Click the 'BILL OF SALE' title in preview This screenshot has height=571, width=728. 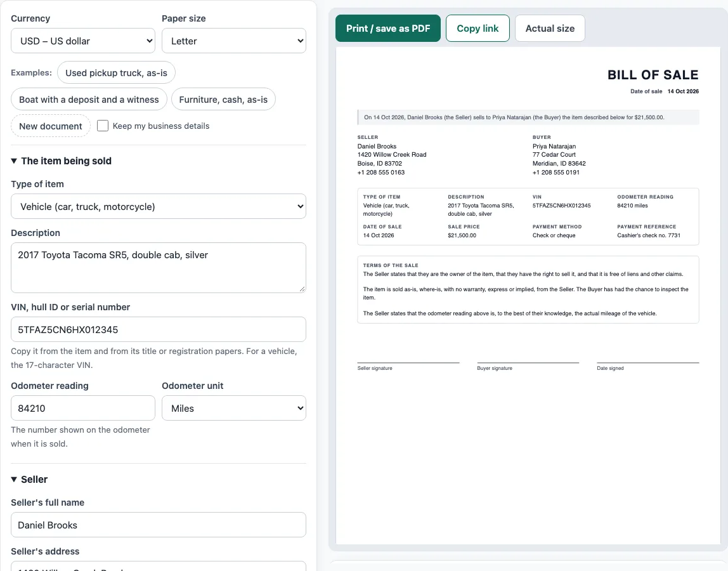point(653,75)
